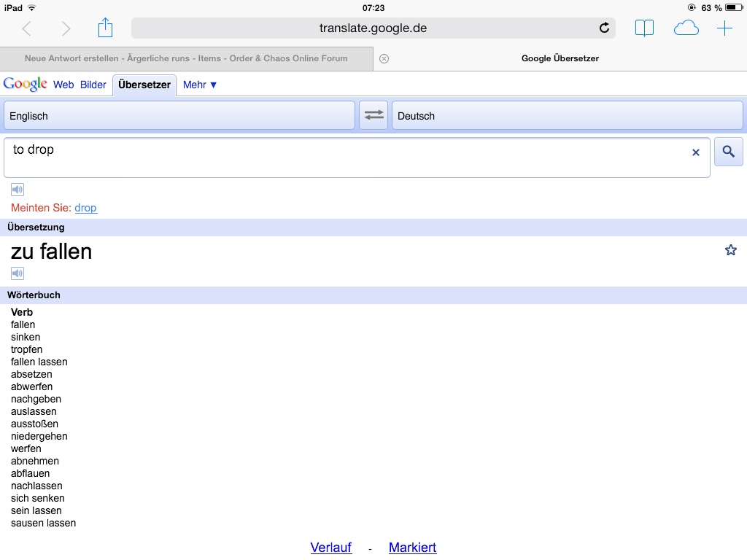Open the Markiert link

point(413,548)
